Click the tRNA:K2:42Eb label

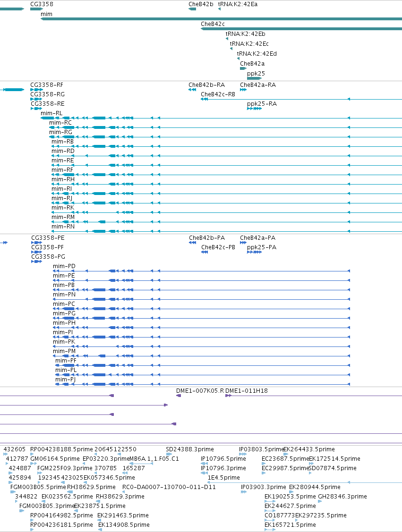[246, 34]
